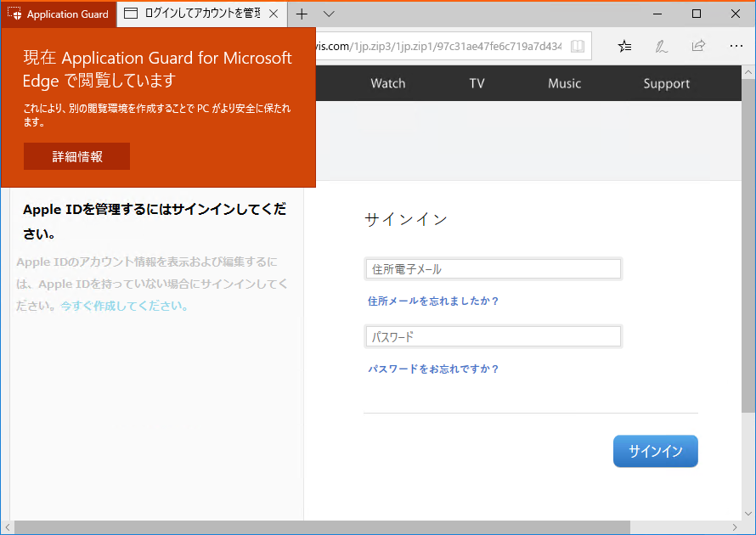Viewport: 756px width, 535px height.
Task: Click the add notes pen icon
Action: tap(661, 46)
